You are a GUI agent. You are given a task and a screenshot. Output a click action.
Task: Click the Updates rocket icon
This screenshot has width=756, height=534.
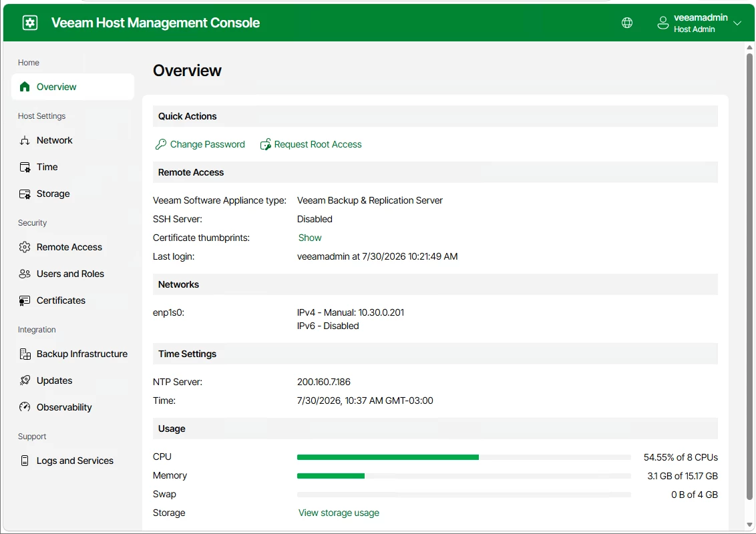tap(25, 380)
